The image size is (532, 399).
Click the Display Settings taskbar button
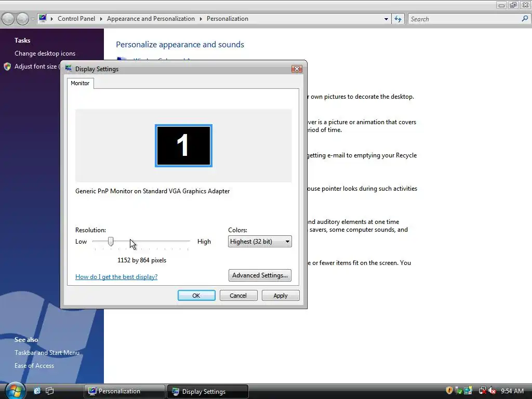pos(208,391)
